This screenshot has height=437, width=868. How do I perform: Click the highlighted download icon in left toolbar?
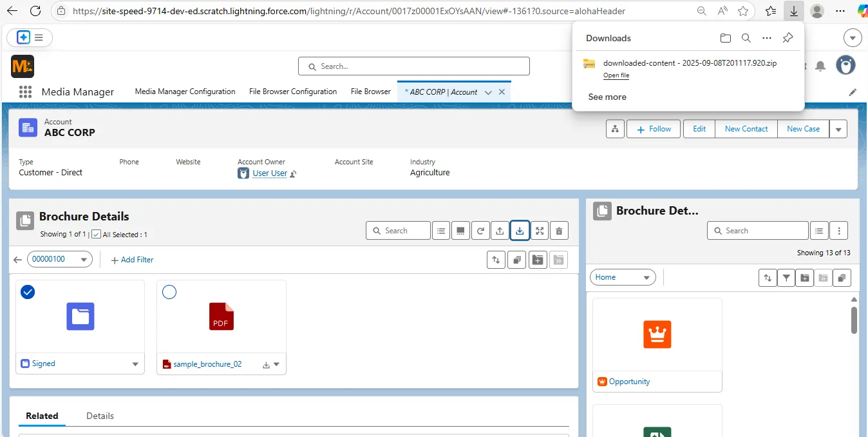pos(520,231)
